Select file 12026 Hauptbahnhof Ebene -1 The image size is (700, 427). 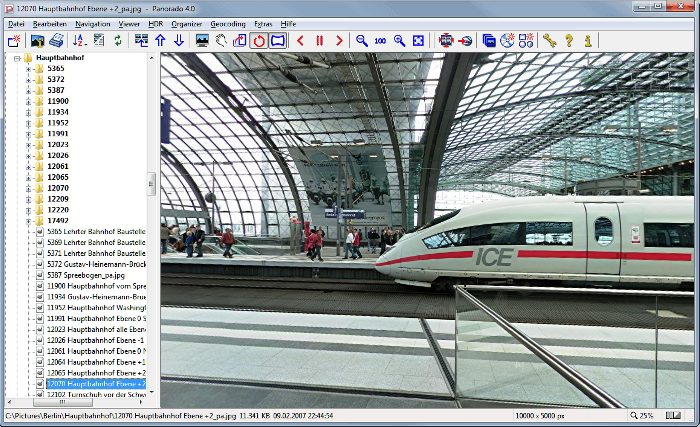coord(96,340)
